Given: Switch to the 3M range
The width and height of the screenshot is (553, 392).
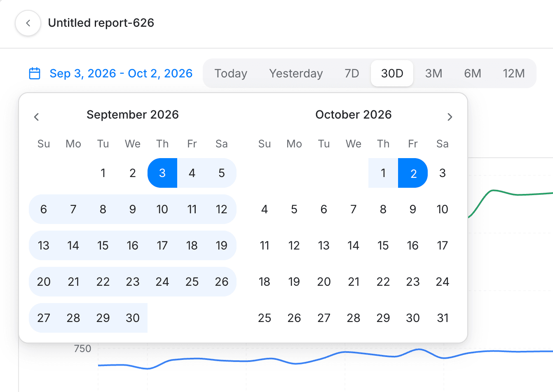Looking at the screenshot, I should point(433,73).
